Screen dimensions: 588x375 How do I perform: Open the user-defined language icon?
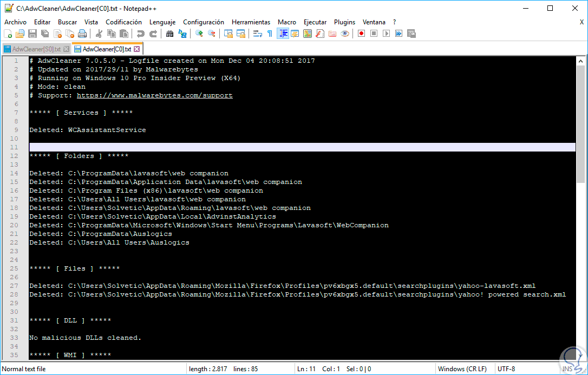(295, 34)
